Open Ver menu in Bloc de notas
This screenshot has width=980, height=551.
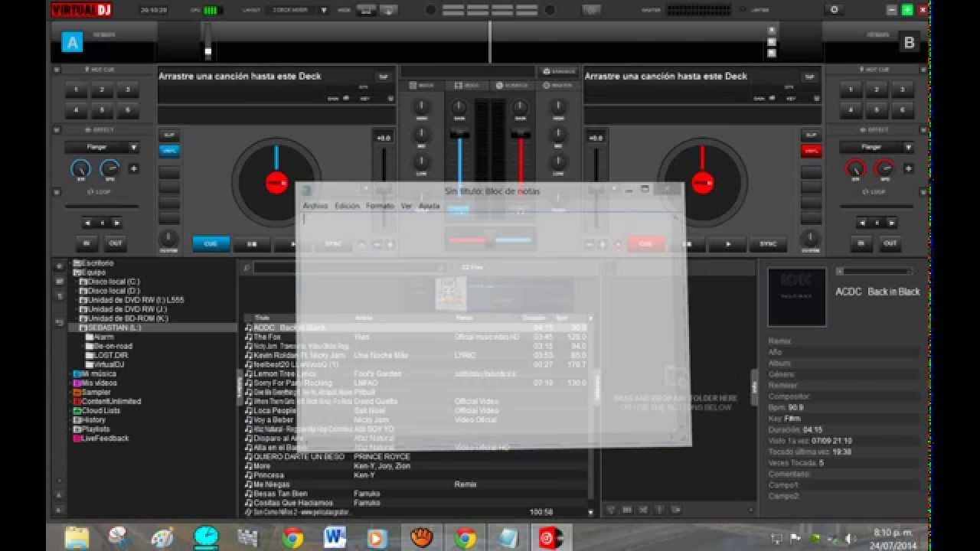pyautogui.click(x=407, y=206)
